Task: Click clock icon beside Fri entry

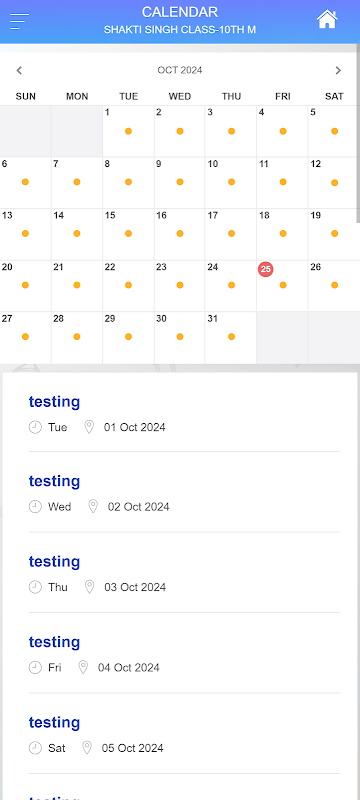Action: (35, 667)
